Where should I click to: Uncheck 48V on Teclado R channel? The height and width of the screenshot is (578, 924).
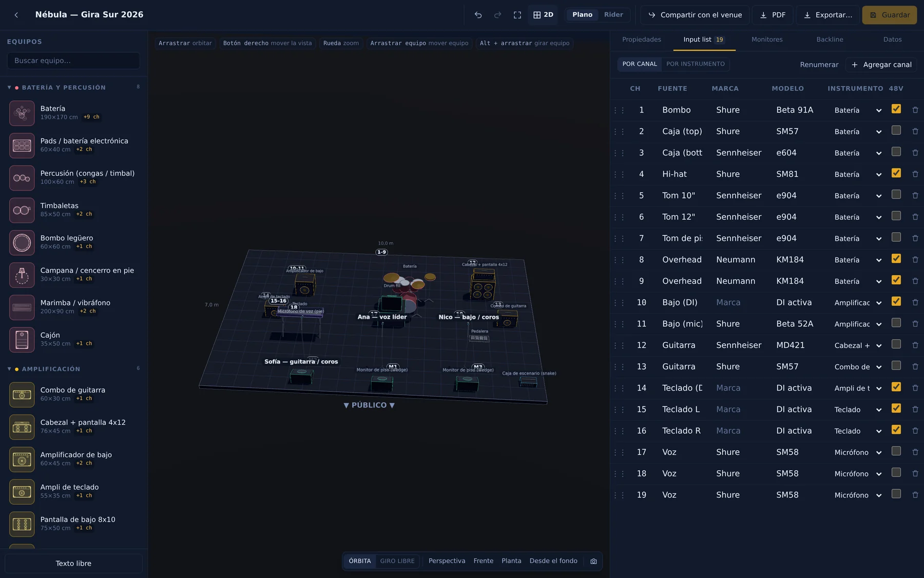(x=896, y=430)
